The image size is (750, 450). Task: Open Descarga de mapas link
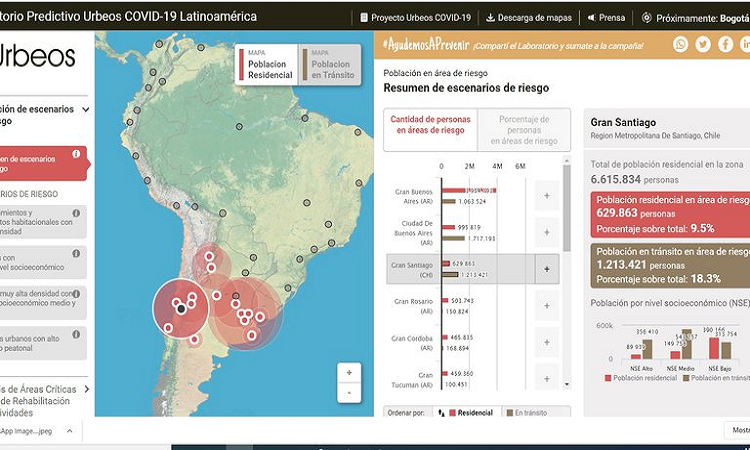529,18
